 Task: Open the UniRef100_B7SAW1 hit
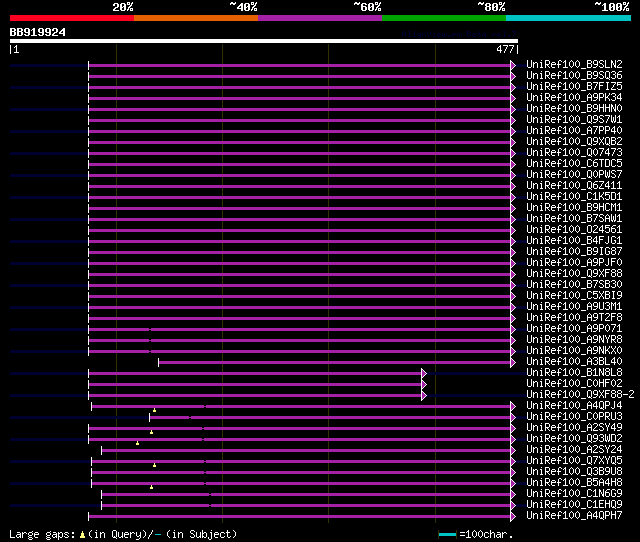click(x=574, y=219)
